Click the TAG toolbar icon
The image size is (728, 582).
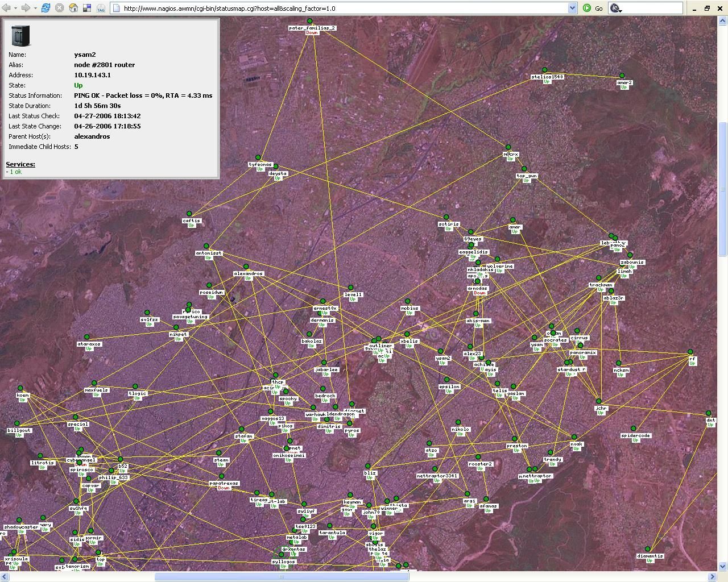tap(101, 8)
